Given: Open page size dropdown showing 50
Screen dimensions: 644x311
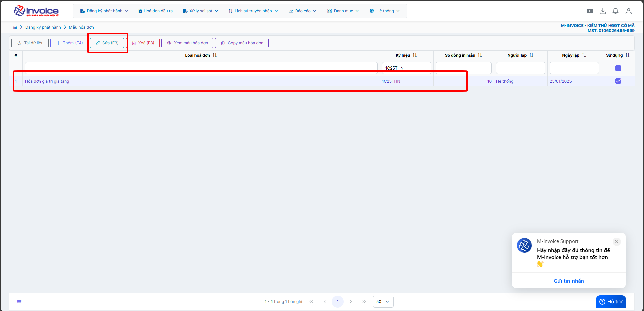Looking at the screenshot, I should (383, 302).
